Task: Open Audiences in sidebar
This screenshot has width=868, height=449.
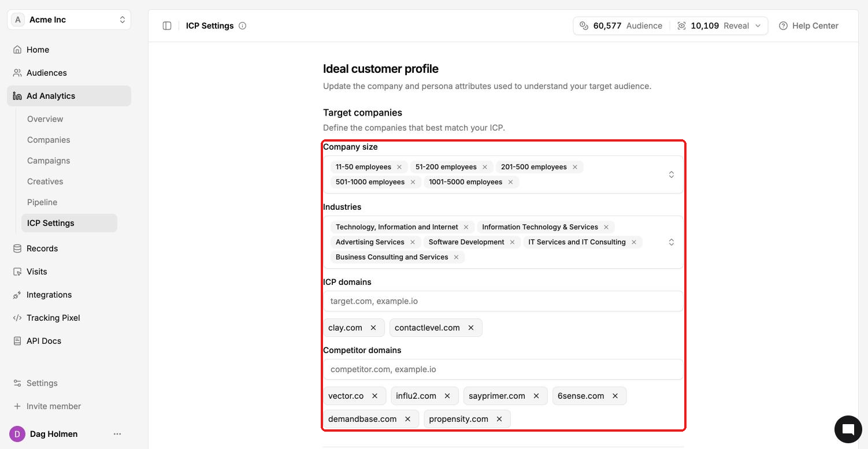Action: [69, 73]
